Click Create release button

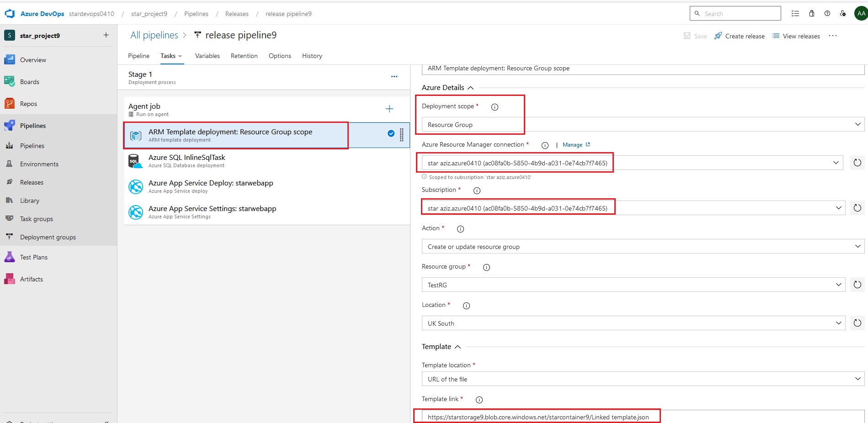(740, 36)
